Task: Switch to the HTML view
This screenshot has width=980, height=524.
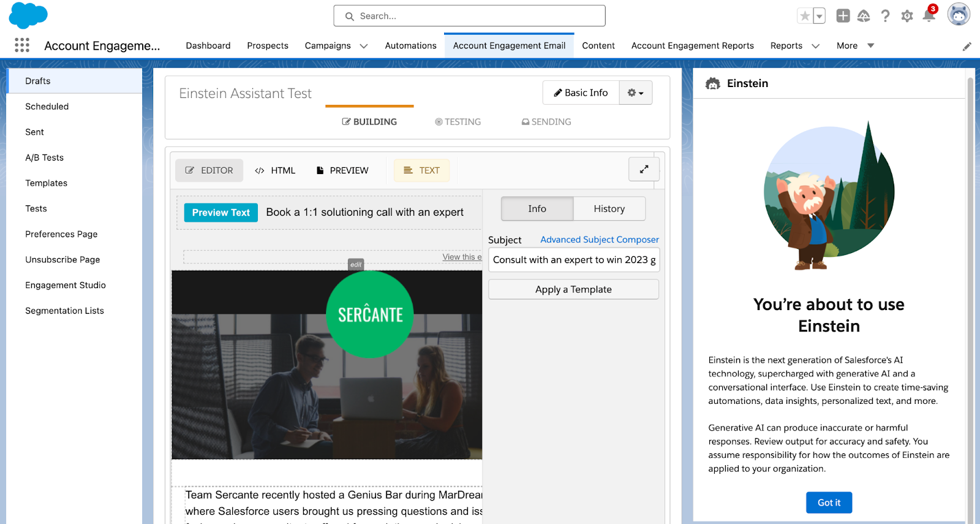Action: point(275,170)
